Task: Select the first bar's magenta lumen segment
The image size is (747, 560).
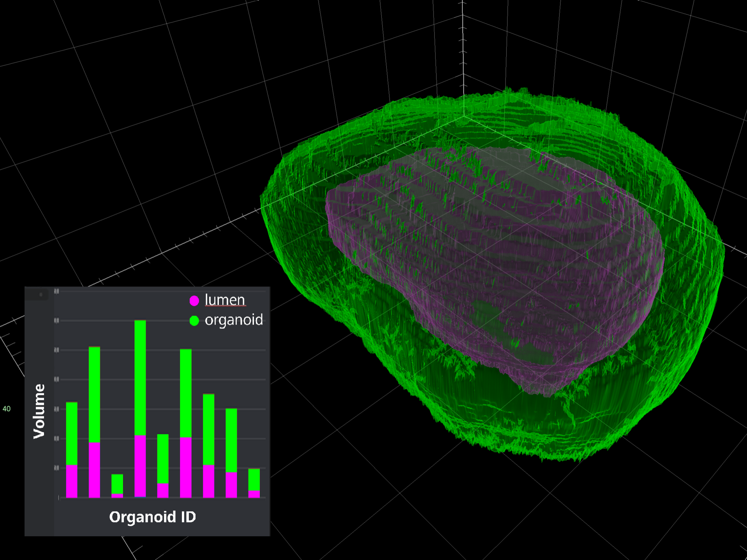Action: pos(72,481)
